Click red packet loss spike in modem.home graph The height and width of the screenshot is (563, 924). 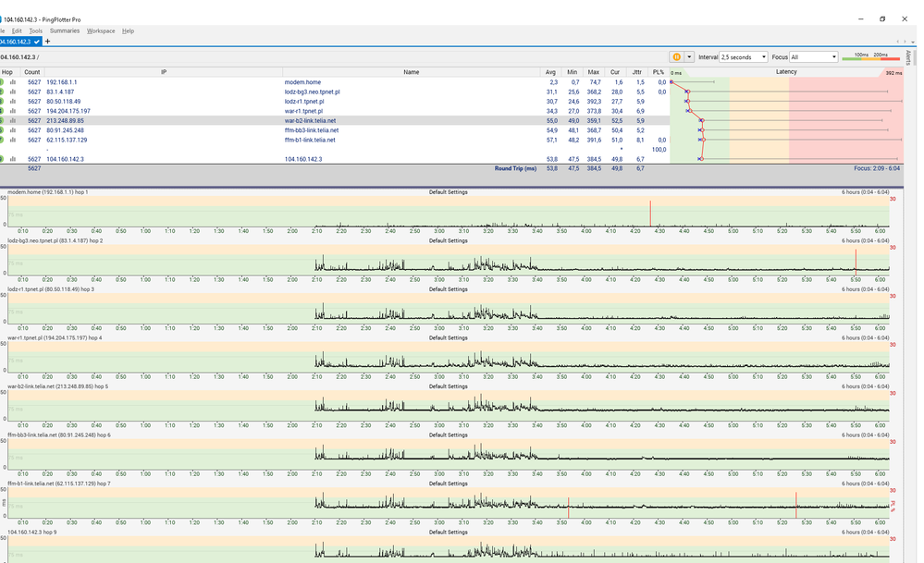coord(650,213)
